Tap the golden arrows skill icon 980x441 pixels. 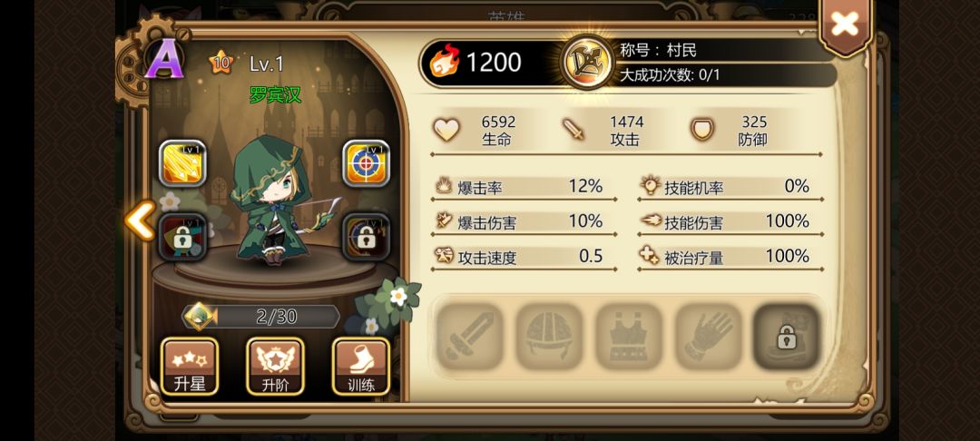182,163
